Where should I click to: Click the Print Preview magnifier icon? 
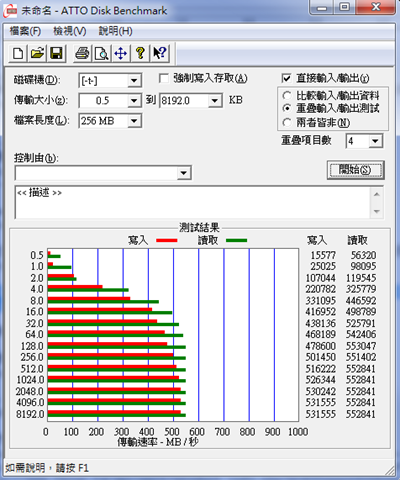click(101, 53)
